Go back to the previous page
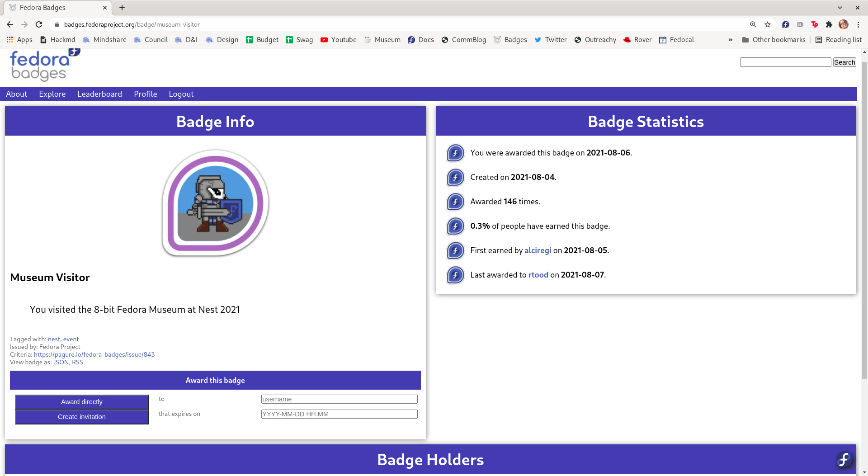868x476 pixels. 10,24
